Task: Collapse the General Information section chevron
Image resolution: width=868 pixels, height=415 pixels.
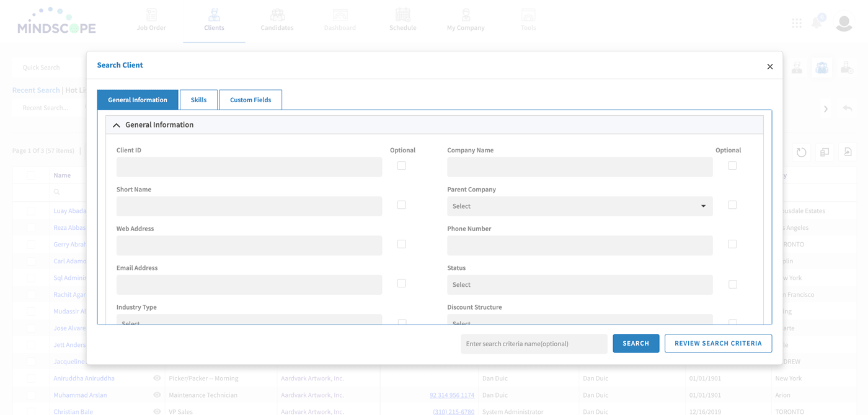Action: tap(116, 124)
